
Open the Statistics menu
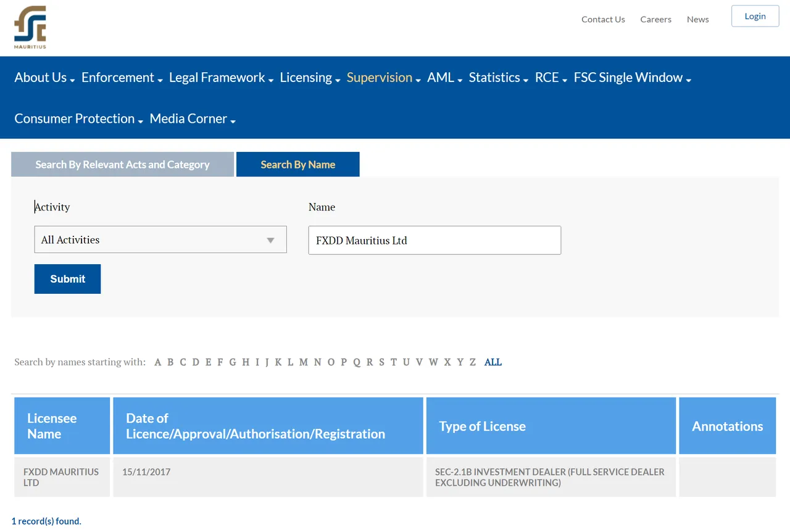pos(498,77)
